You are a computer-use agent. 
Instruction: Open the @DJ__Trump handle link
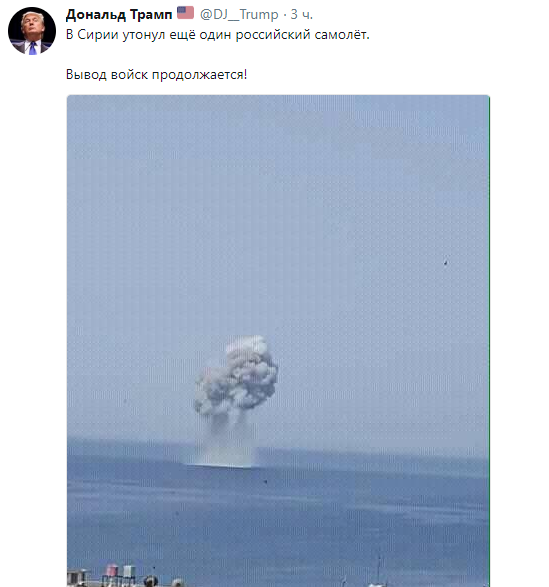tap(239, 15)
